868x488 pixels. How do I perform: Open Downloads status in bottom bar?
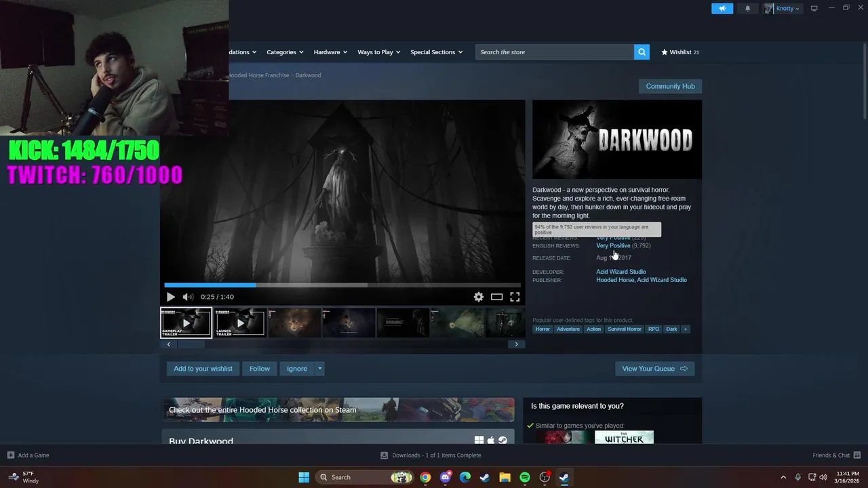(x=431, y=455)
